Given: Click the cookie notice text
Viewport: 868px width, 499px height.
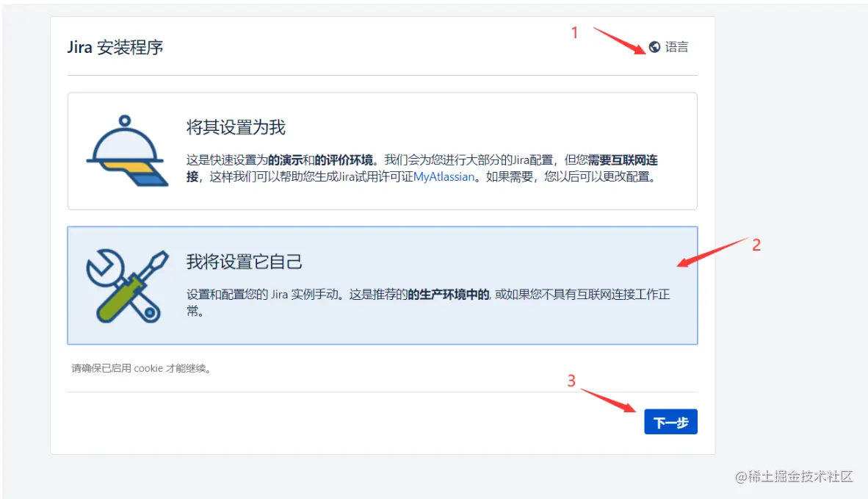Looking at the screenshot, I should click(141, 368).
